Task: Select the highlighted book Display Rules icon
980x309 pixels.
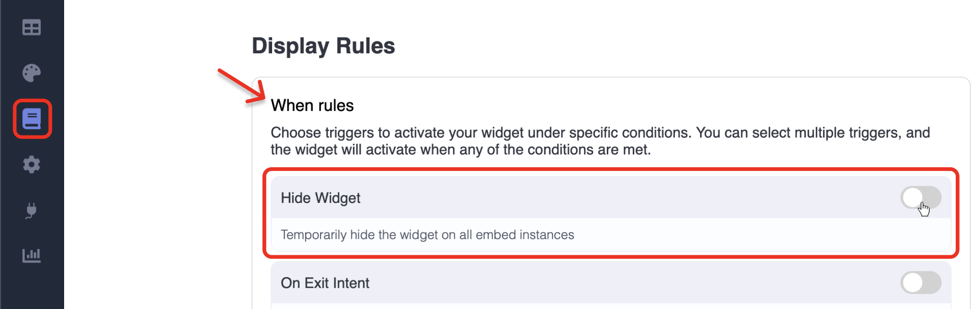Action: [x=32, y=119]
